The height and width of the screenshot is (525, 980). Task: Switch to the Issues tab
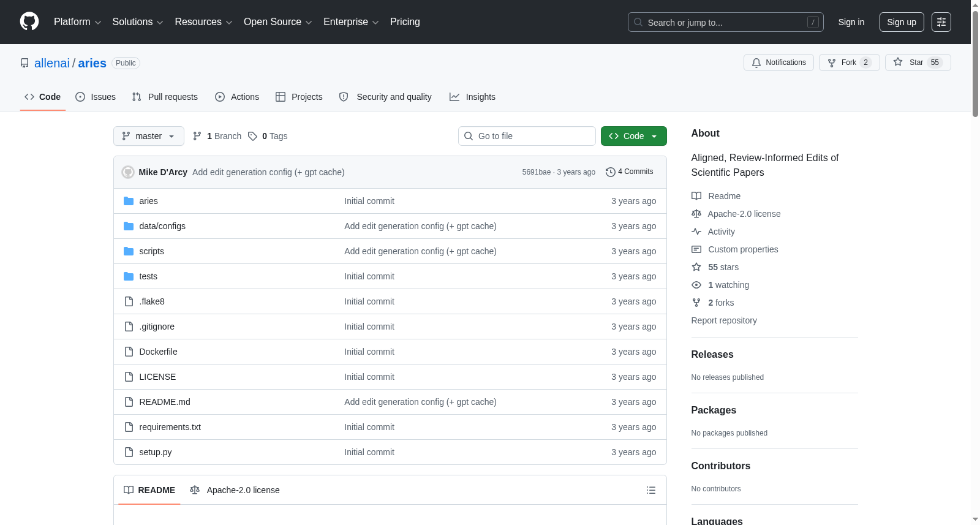[x=96, y=97]
